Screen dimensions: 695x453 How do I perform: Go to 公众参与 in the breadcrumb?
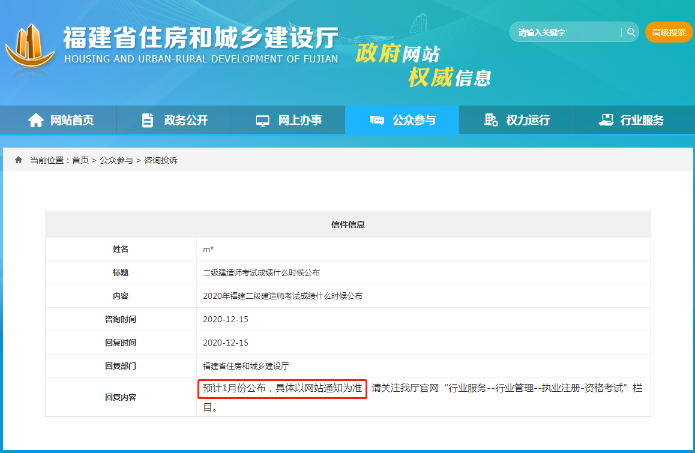(116, 160)
